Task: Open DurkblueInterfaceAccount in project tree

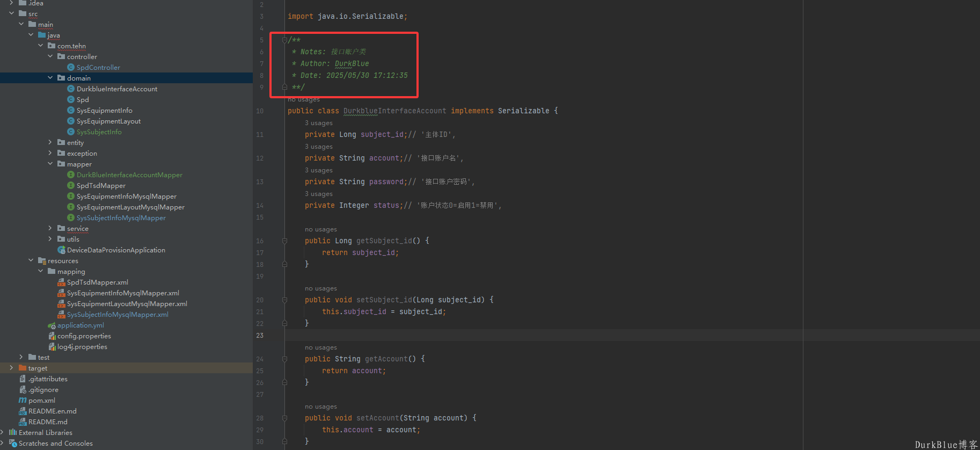Action: coord(117,89)
